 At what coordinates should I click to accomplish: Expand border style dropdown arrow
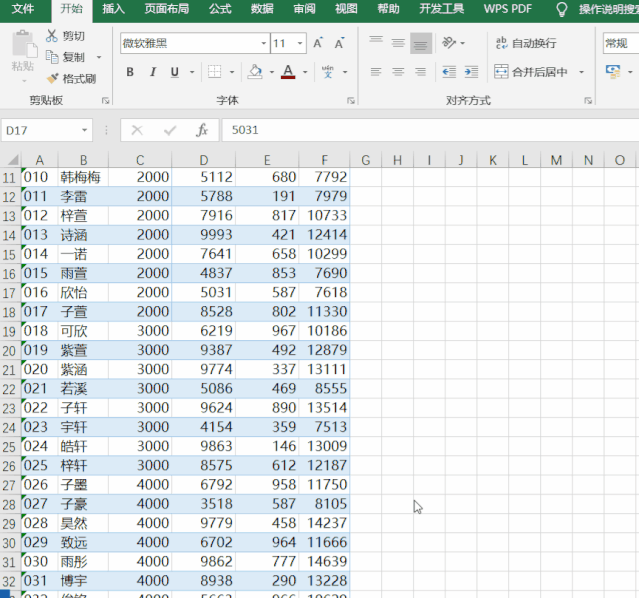(x=232, y=73)
